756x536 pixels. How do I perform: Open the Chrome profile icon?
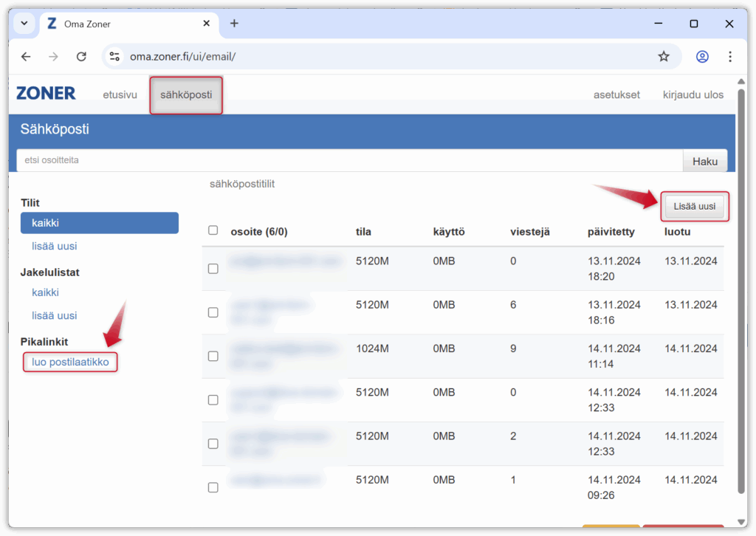(x=702, y=57)
